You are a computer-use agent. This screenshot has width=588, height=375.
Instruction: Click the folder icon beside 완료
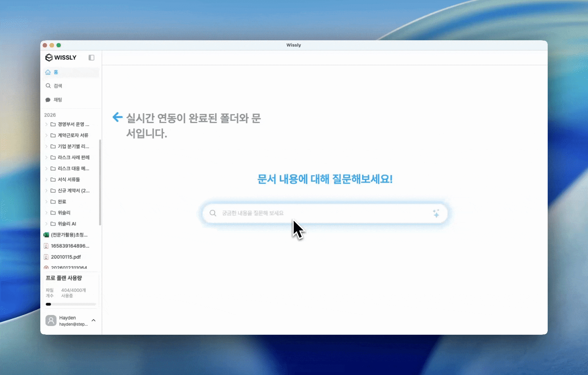53,202
